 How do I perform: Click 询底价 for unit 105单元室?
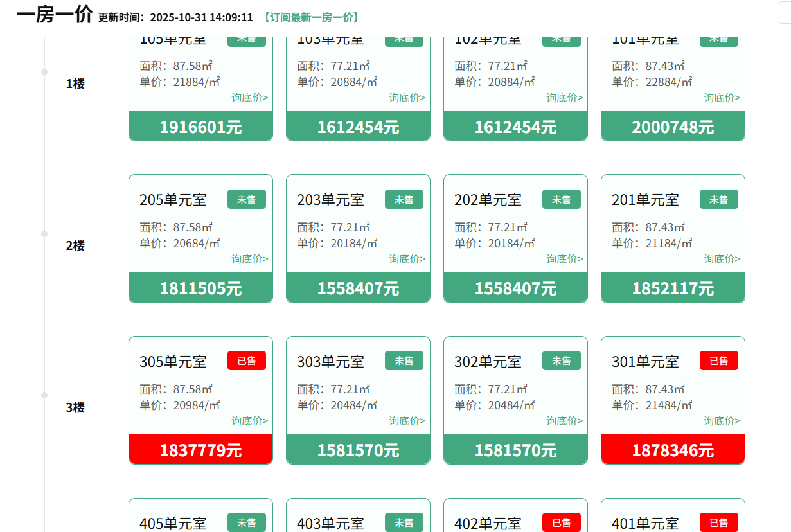click(250, 98)
